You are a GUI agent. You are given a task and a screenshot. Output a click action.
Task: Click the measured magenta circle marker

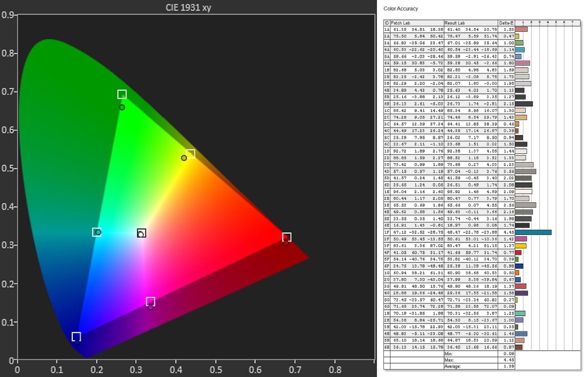(151, 307)
